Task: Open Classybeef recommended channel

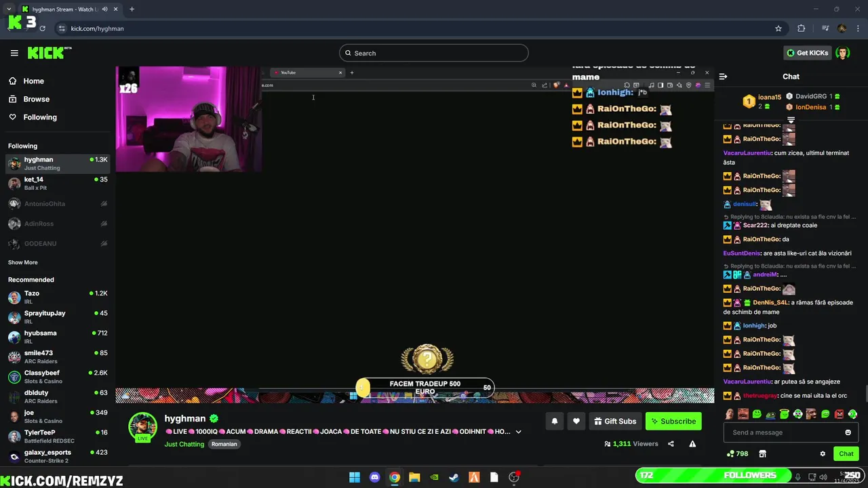Action: tap(58, 376)
